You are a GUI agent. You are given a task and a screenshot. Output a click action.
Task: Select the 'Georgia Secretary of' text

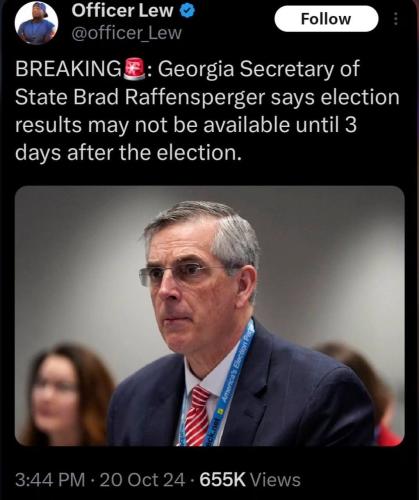coord(259,70)
